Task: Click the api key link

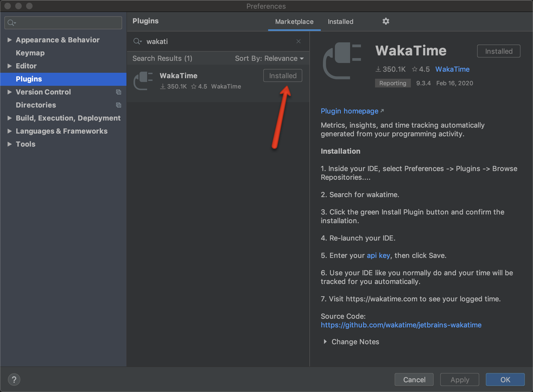Action: click(x=378, y=255)
